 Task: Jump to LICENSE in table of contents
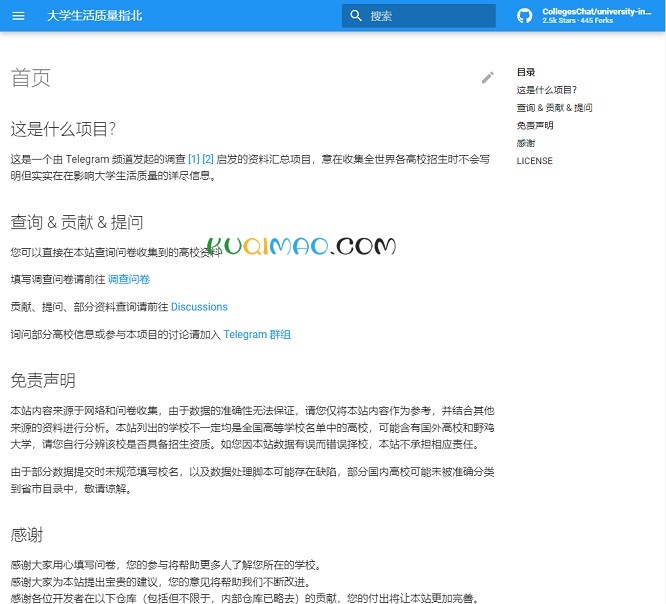pyautogui.click(x=534, y=161)
